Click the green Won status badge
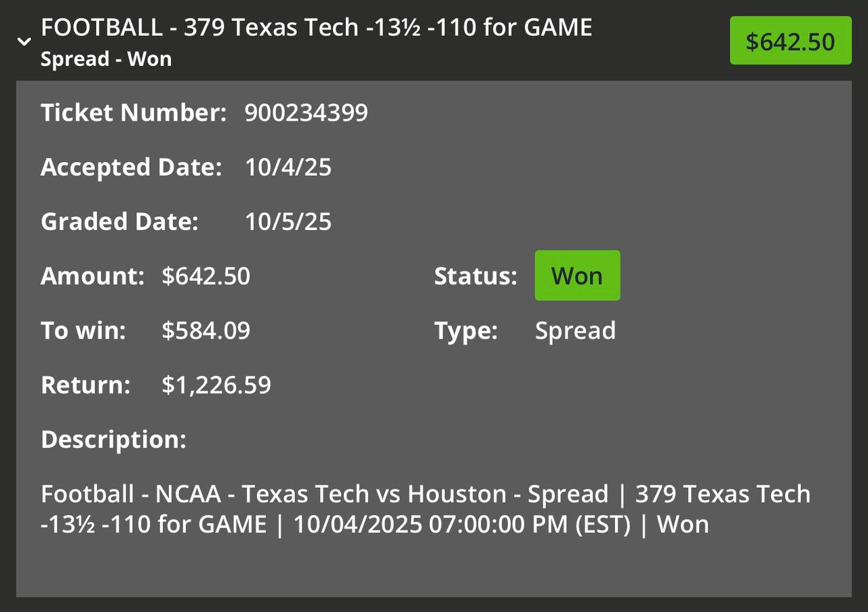This screenshot has width=868, height=612. (577, 275)
